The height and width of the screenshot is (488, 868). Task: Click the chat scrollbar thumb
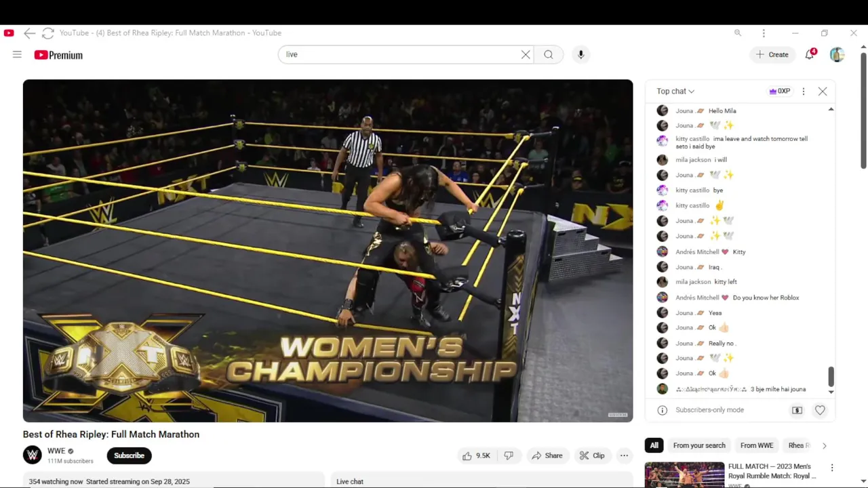coord(831,377)
